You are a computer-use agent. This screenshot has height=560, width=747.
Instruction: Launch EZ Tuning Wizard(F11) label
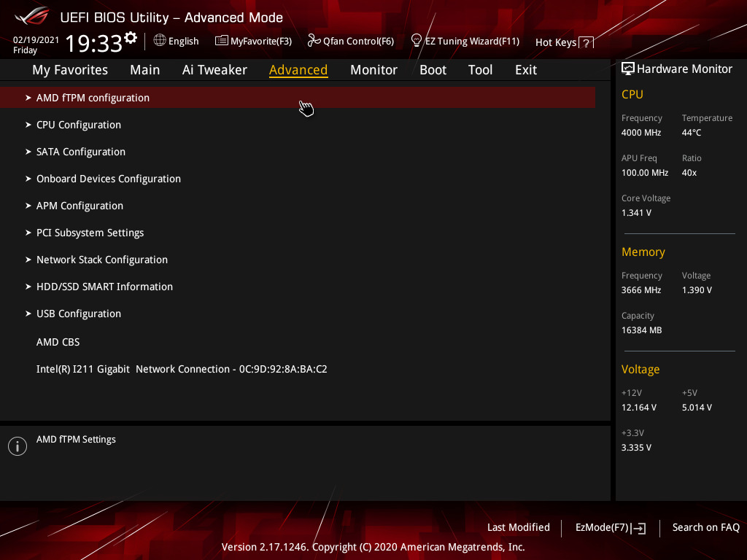coord(472,42)
